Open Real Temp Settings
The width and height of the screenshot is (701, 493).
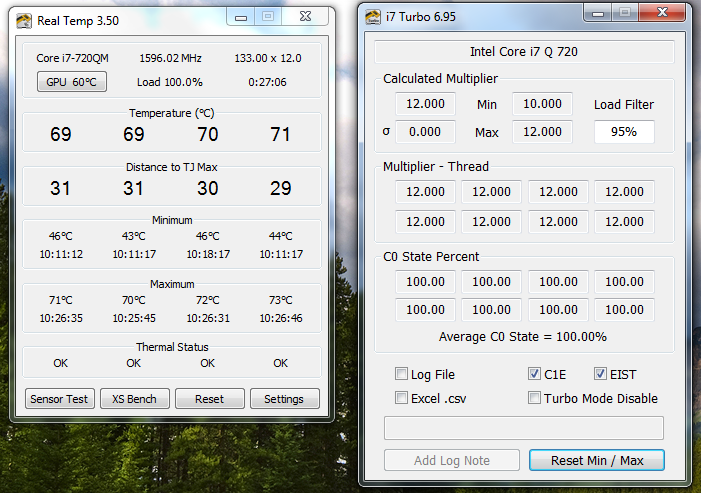(x=284, y=399)
